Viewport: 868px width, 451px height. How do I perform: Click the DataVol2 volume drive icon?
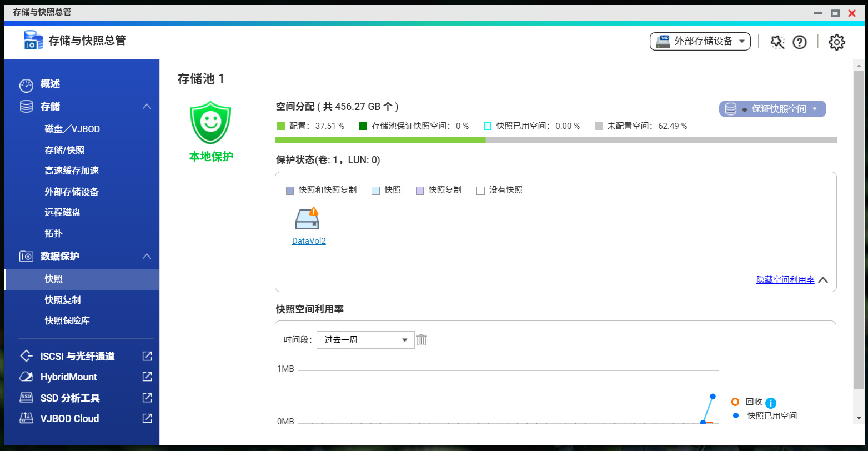(308, 219)
